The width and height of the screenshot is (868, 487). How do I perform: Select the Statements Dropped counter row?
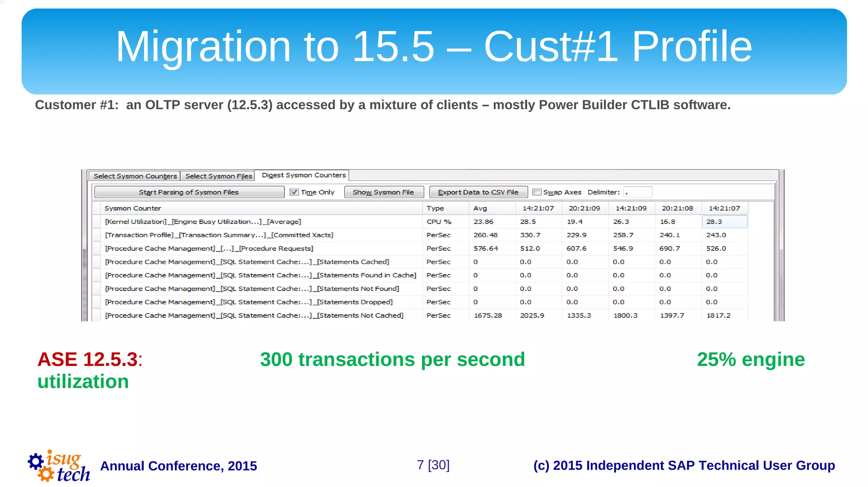420,302
